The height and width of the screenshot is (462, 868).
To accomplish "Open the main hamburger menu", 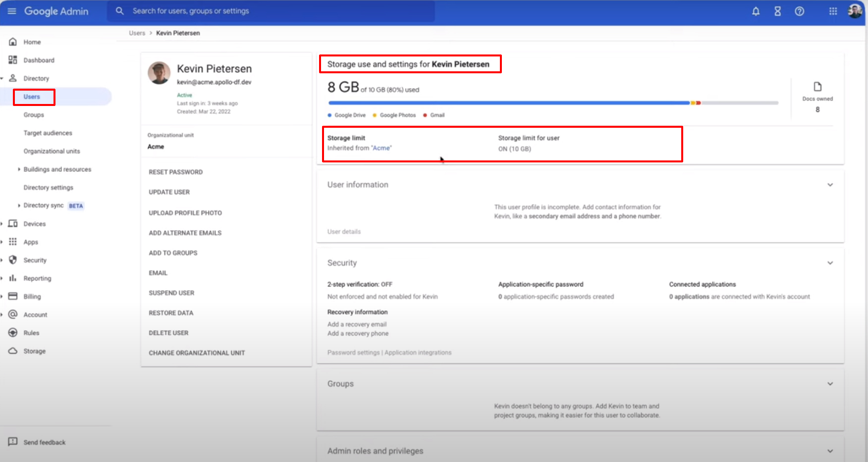I will (x=12, y=11).
